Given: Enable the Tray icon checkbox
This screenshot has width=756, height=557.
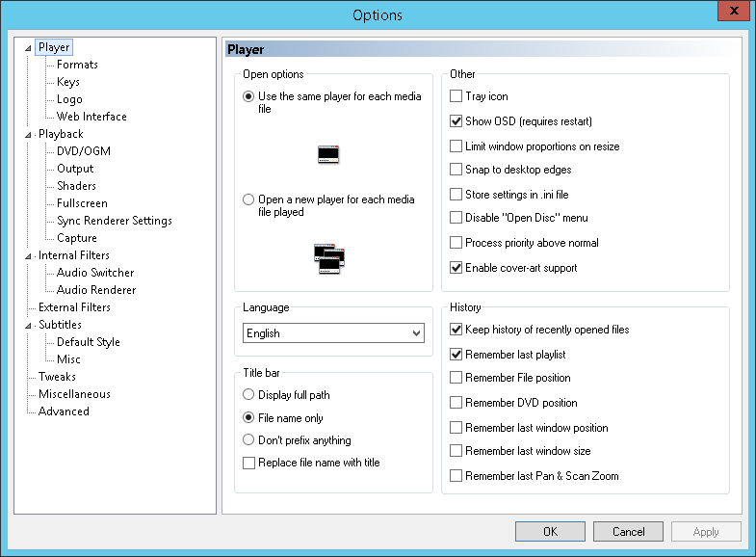Looking at the screenshot, I should [x=456, y=96].
